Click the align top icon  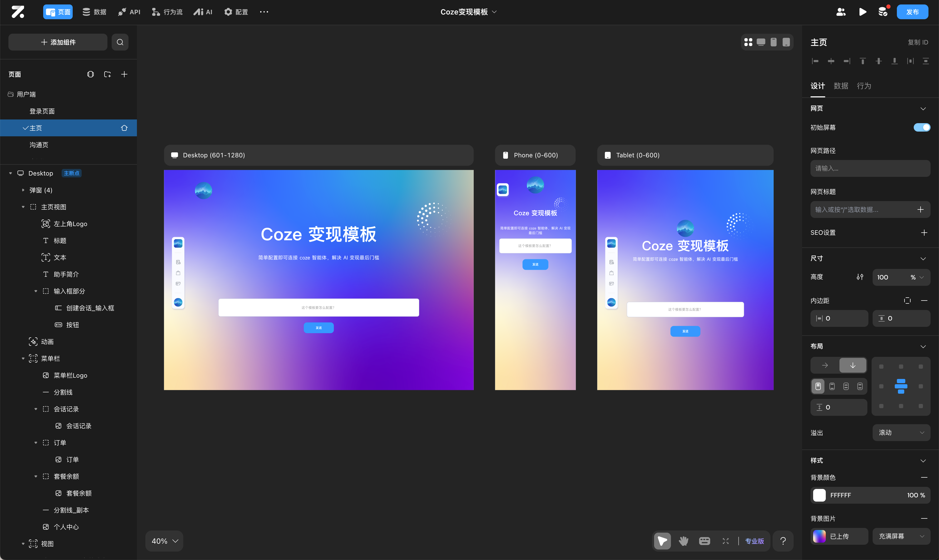tap(863, 61)
